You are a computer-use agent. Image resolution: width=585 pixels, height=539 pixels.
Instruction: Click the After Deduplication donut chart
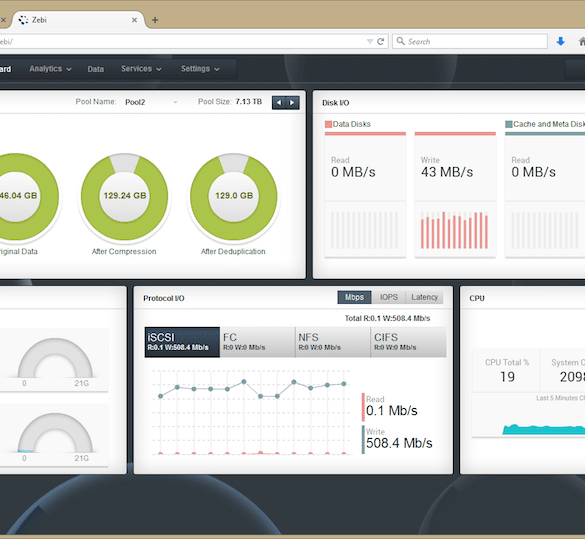(x=234, y=197)
